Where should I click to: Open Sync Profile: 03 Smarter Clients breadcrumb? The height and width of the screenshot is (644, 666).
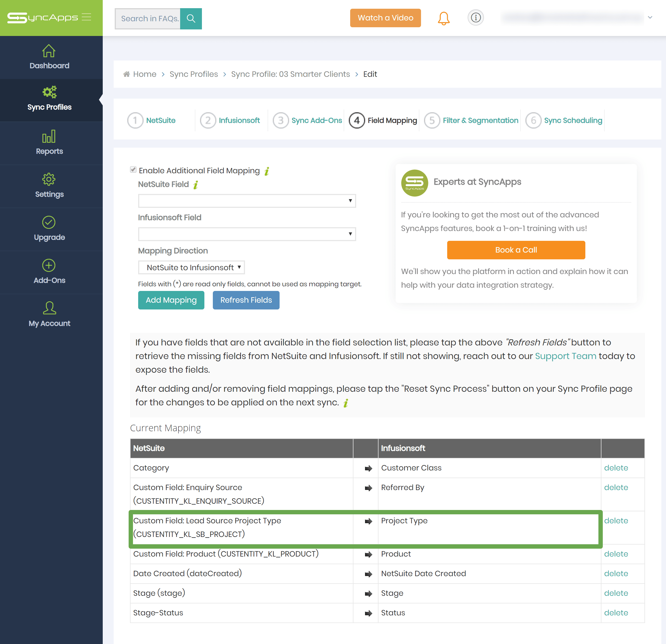coord(290,74)
